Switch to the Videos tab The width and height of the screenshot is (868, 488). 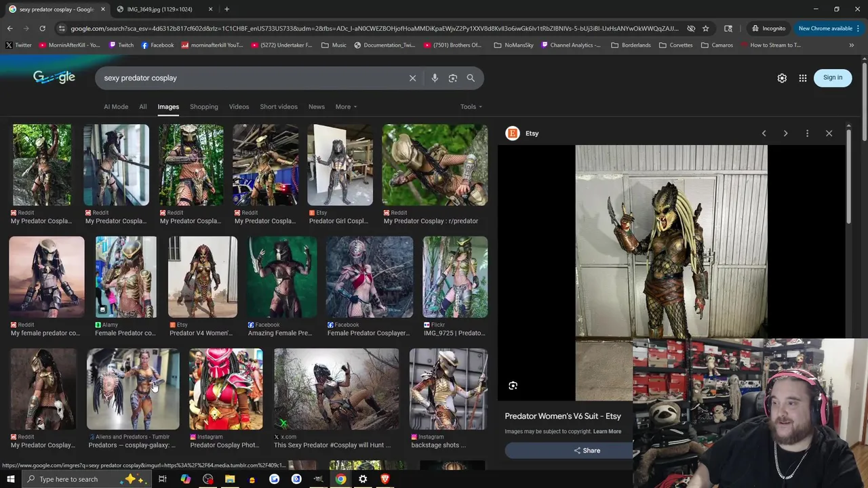239,106
